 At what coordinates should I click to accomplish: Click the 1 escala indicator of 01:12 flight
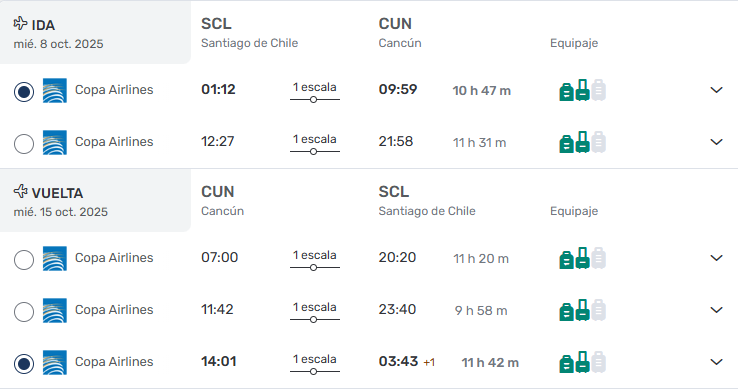(x=314, y=92)
